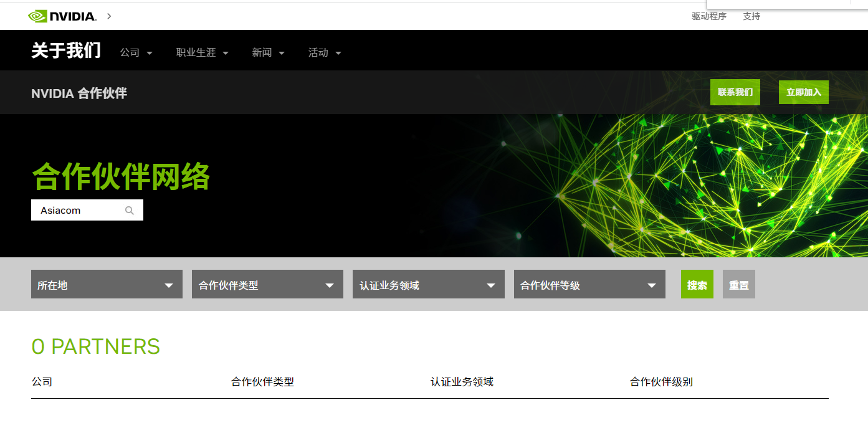
Task: Open the 驱动程序 link
Action: click(x=709, y=16)
